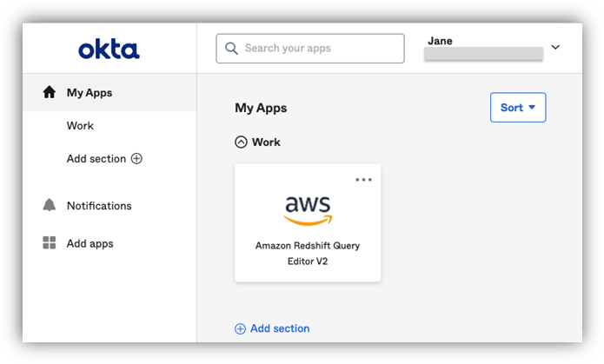Open three-dot menu on Redshift tile

(x=363, y=180)
